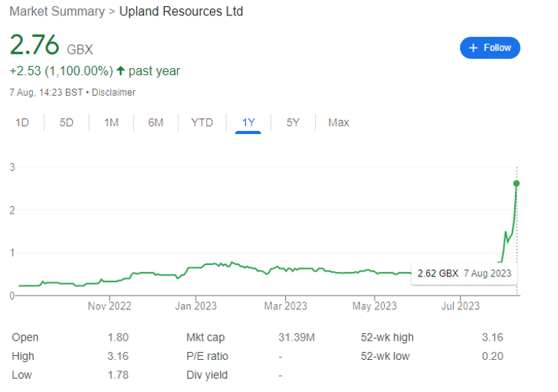The image size is (558, 392).
Task: Click the 52-wk high label
Action: 387,338
